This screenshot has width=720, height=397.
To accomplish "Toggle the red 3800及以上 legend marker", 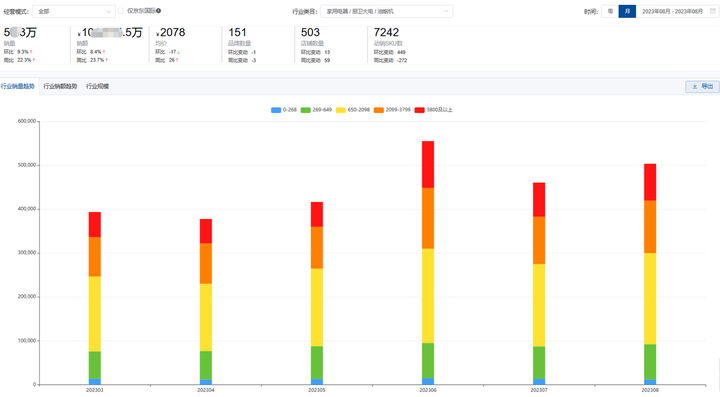I will [x=419, y=110].
